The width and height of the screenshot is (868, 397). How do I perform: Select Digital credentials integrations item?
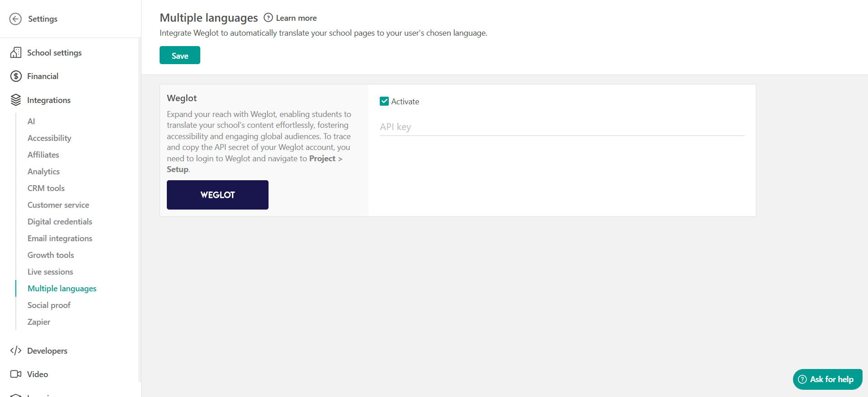click(x=60, y=222)
